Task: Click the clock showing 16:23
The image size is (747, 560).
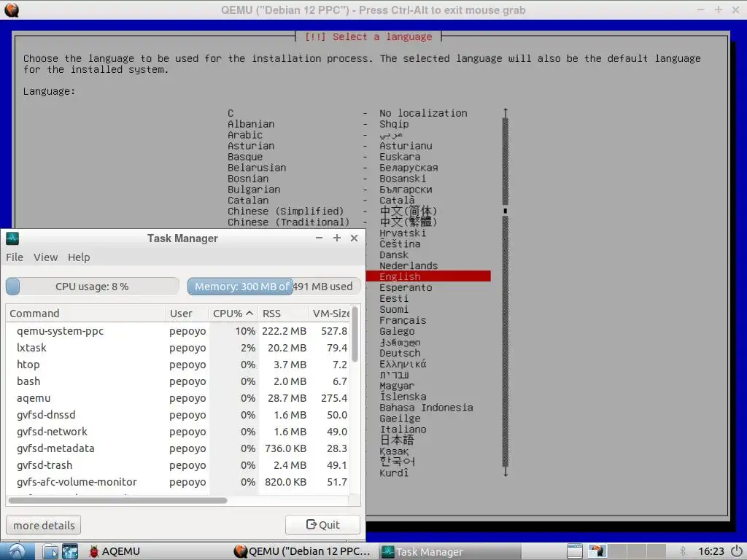Action: (x=711, y=551)
